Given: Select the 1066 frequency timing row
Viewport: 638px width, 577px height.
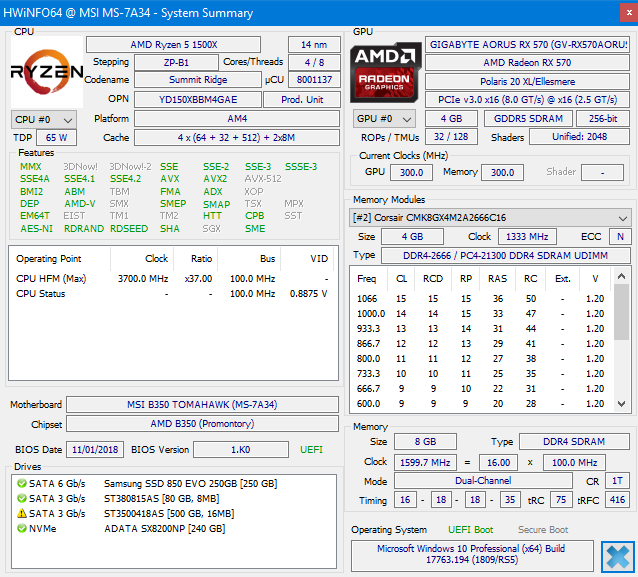Looking at the screenshot, I should click(482, 299).
